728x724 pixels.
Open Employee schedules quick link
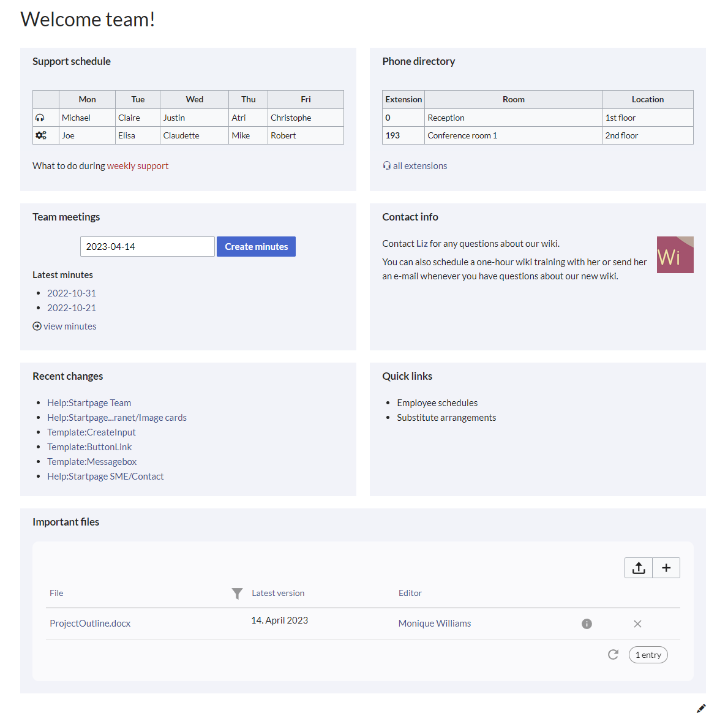(437, 403)
